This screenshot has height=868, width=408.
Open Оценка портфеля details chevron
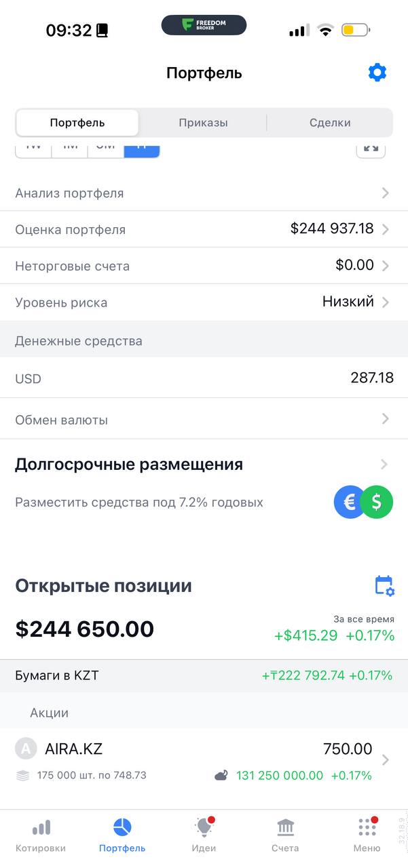[385, 229]
